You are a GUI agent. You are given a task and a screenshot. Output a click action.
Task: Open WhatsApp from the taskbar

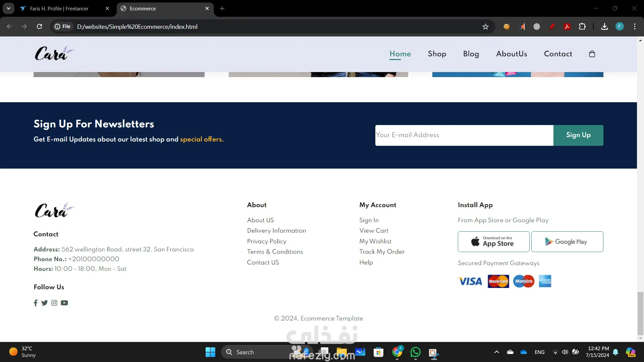pos(415,352)
